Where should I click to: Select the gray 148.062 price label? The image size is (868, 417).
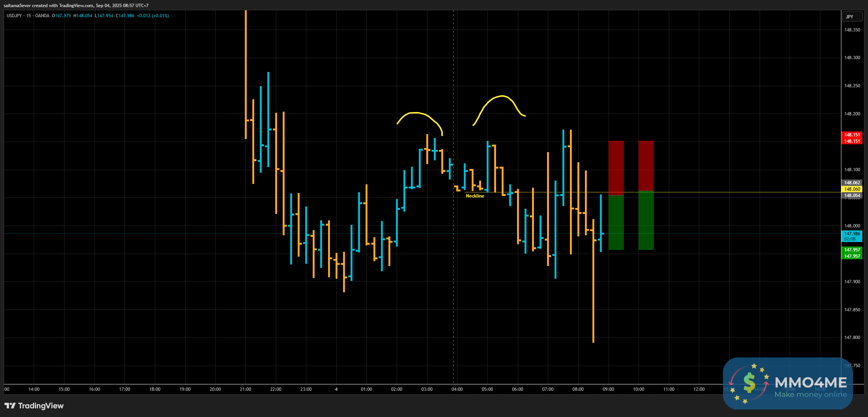coord(852,183)
